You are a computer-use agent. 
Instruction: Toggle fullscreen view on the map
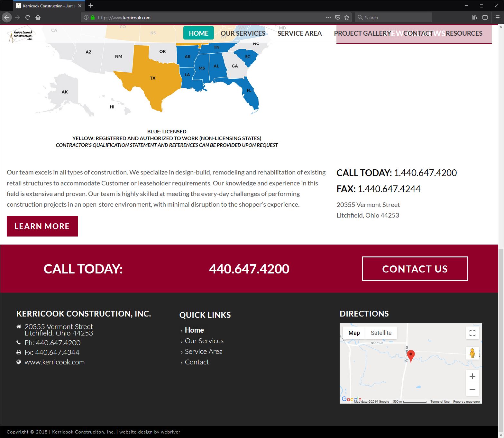(x=472, y=333)
